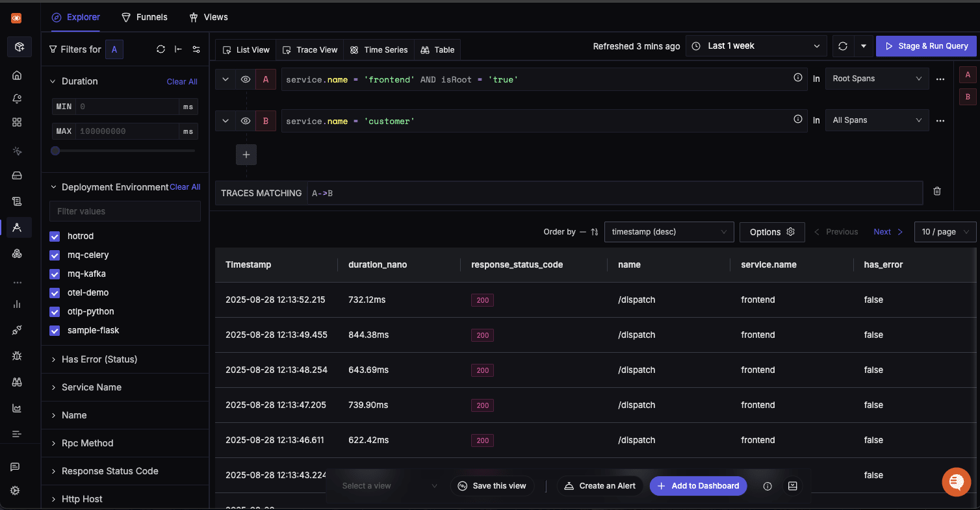This screenshot has height=510, width=980.
Task: Open the timestamp (desc) order dropdown
Action: [x=669, y=232]
